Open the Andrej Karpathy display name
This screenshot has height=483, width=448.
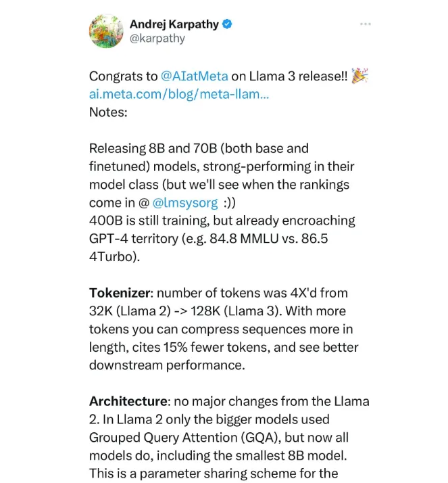[174, 24]
